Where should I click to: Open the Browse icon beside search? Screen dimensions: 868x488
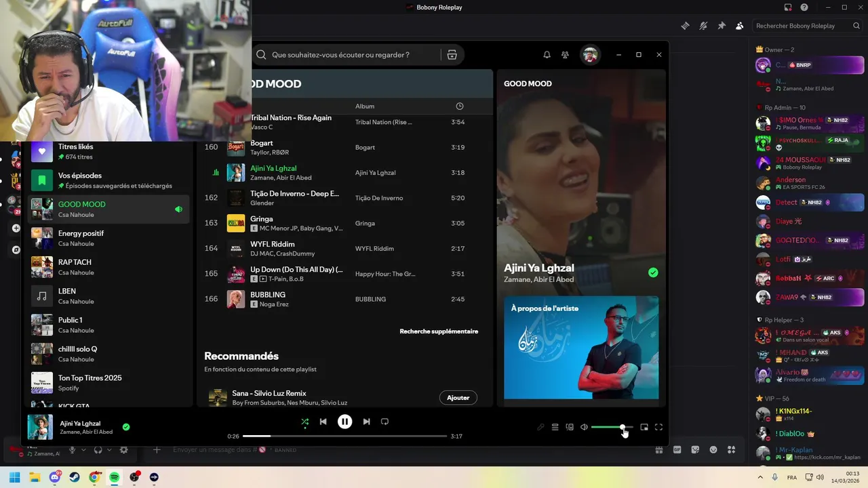click(452, 55)
